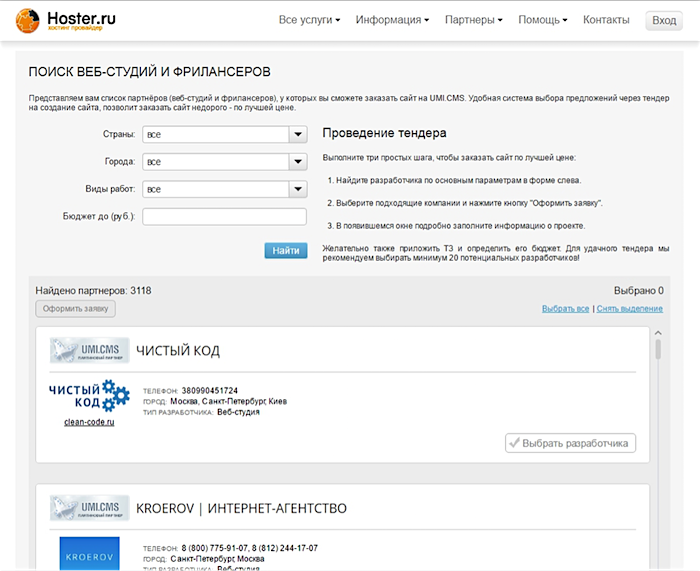Toggle Выбрать разработчика for Чистый Код
Image resolution: width=700 pixels, height=571 pixels.
(571, 442)
